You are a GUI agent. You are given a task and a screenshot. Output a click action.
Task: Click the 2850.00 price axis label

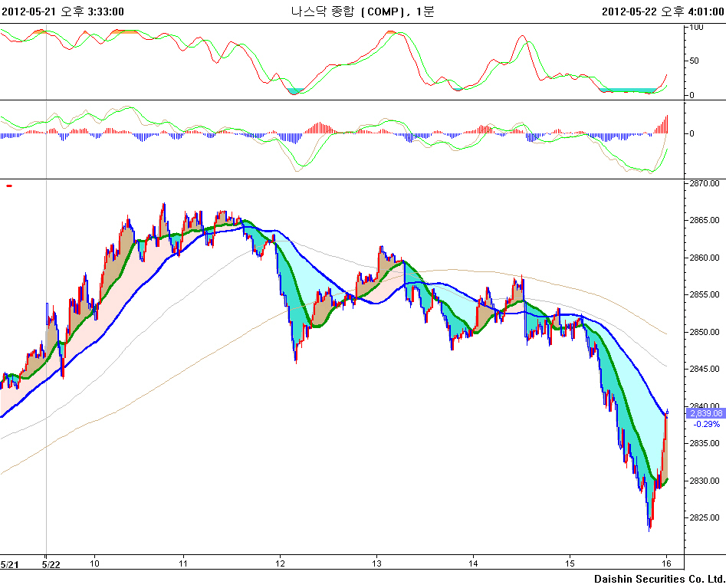(x=705, y=332)
